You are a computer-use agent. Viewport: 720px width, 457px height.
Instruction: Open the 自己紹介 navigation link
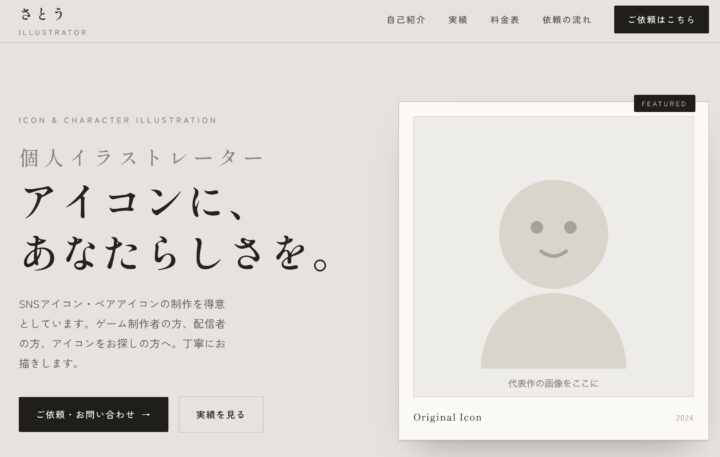click(406, 20)
